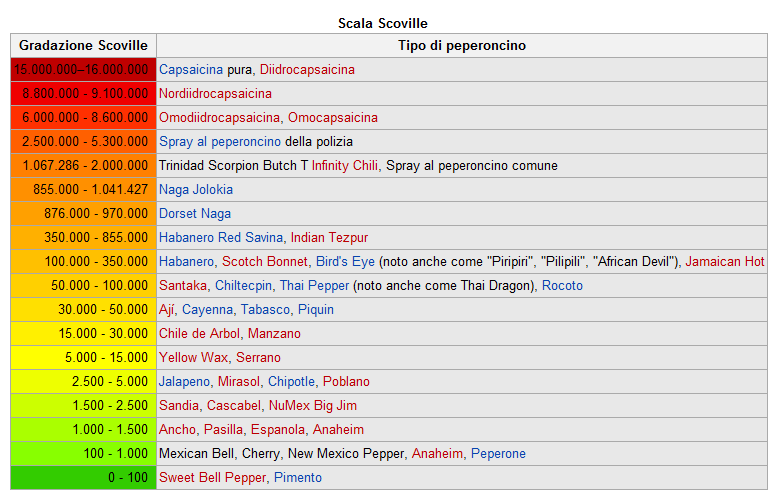Open the Tabasco link
This screenshot has width=775, height=497.
tap(265, 310)
